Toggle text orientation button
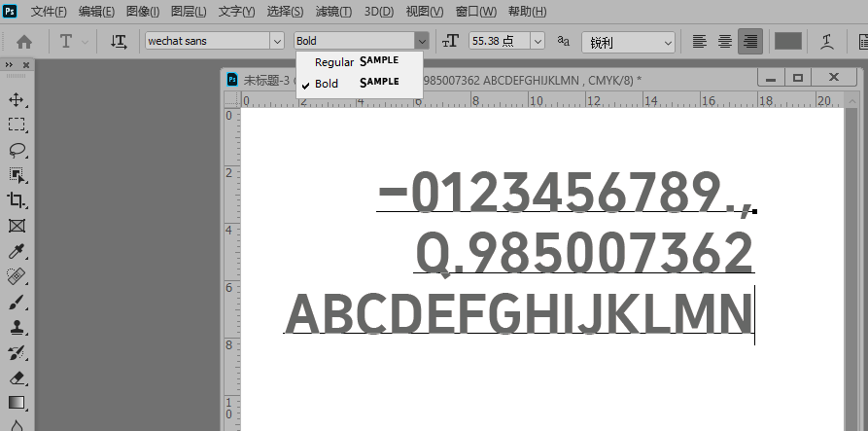 (119, 41)
